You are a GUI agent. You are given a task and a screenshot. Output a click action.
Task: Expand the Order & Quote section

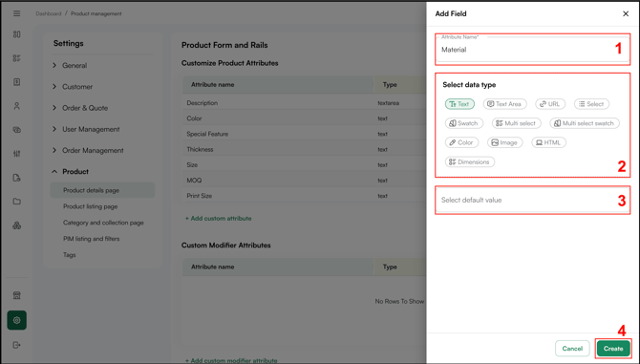tap(80, 108)
